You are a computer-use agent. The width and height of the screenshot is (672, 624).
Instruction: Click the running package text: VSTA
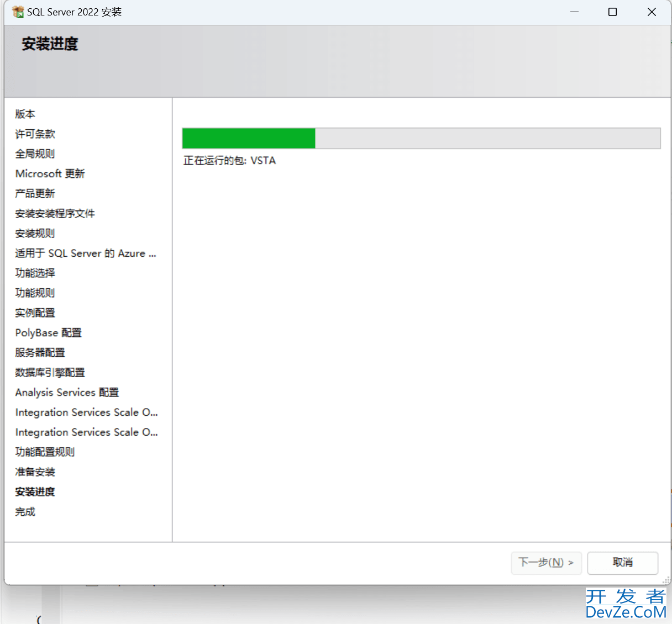[x=229, y=161]
